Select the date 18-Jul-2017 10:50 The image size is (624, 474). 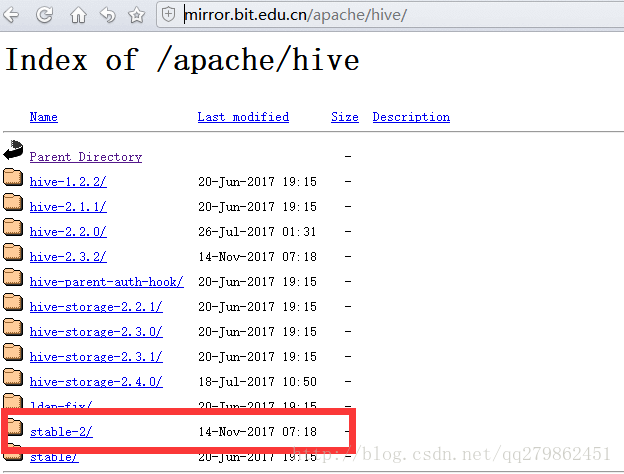coord(257,382)
